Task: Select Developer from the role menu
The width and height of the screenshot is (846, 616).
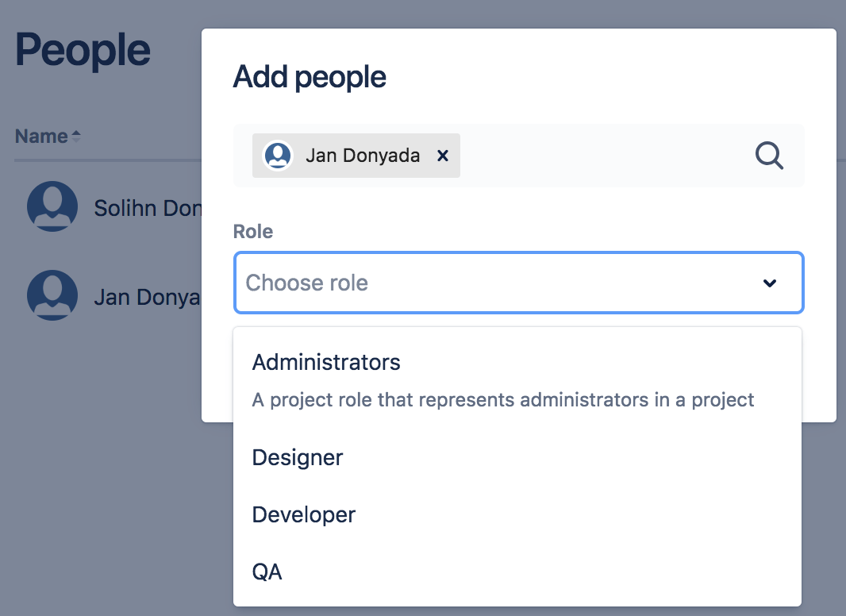Action: click(x=303, y=514)
